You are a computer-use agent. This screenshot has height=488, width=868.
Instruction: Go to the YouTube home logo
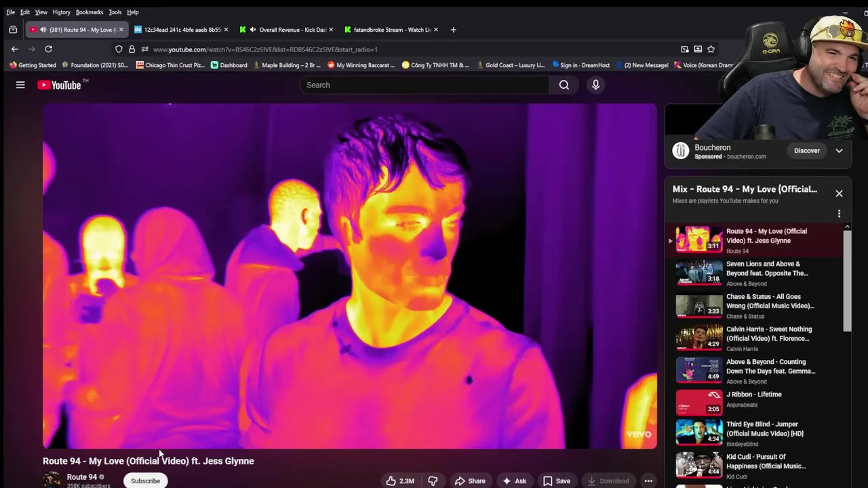pyautogui.click(x=60, y=85)
